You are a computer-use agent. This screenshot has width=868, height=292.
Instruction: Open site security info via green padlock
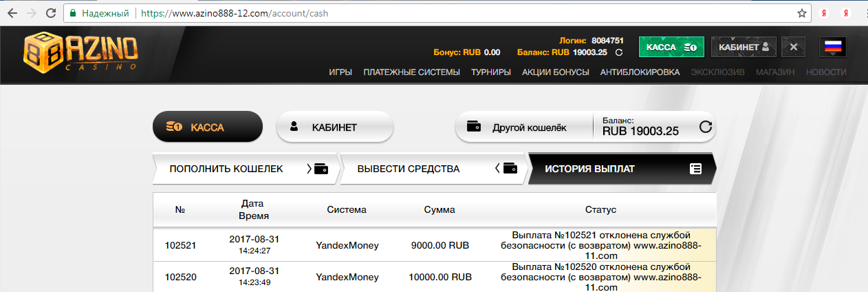(x=74, y=13)
